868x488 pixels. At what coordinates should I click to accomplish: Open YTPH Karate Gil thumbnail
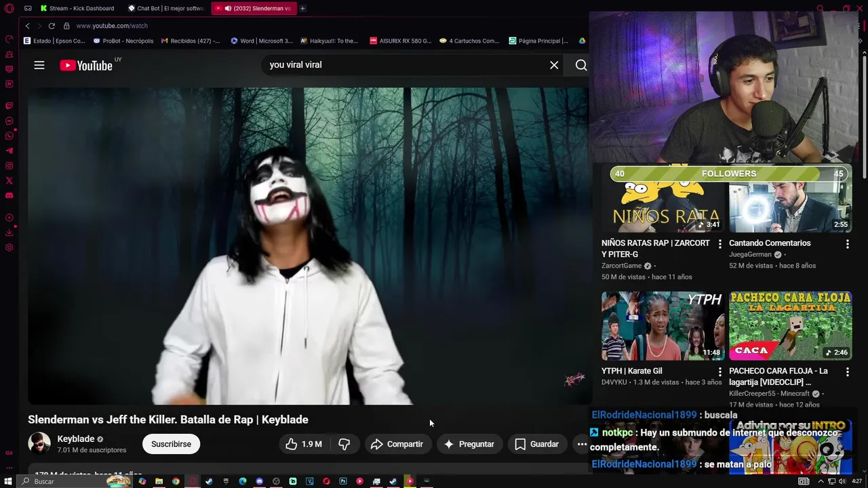click(x=663, y=326)
